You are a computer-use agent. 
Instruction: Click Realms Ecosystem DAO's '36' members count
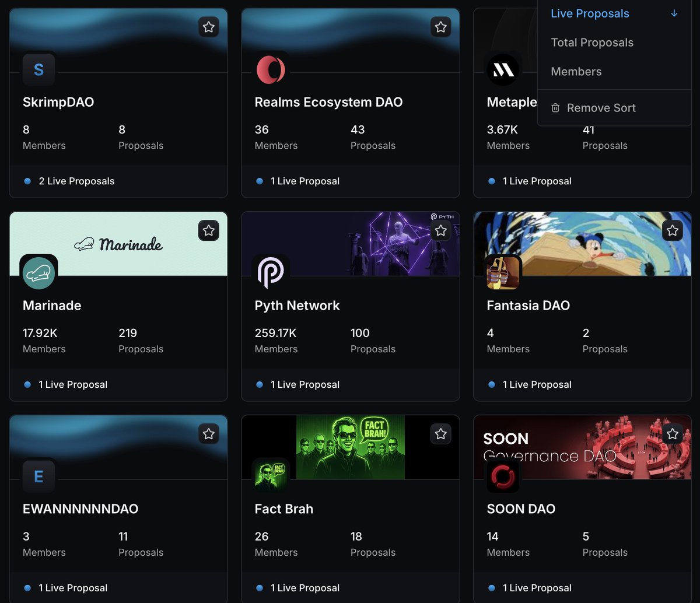tap(262, 129)
